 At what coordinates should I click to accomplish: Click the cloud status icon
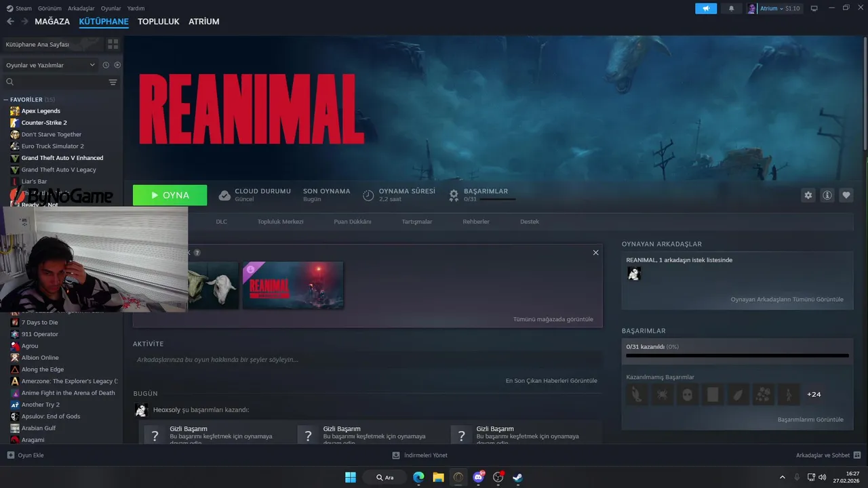pyautogui.click(x=224, y=195)
